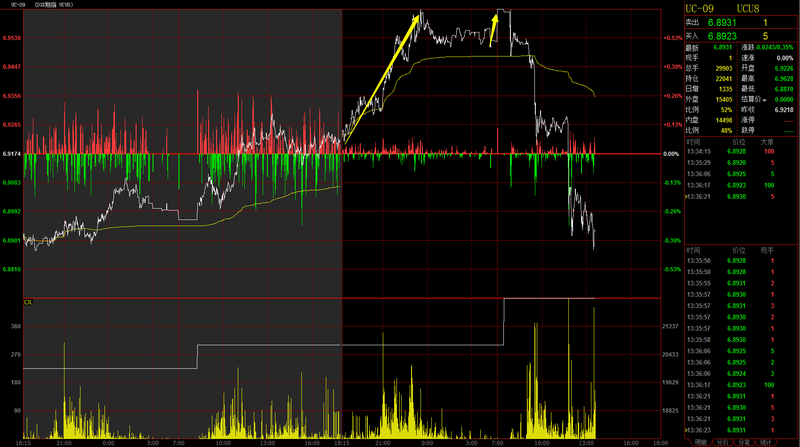Screen dimensions: 800x447
Task: Select the tick row at 13:35:58
Action: click(x=731, y=340)
